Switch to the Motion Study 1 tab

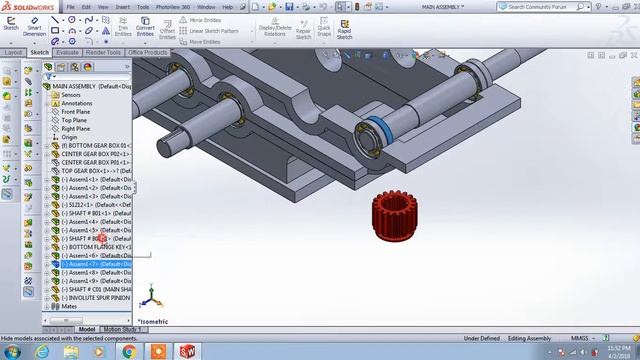pos(122,329)
